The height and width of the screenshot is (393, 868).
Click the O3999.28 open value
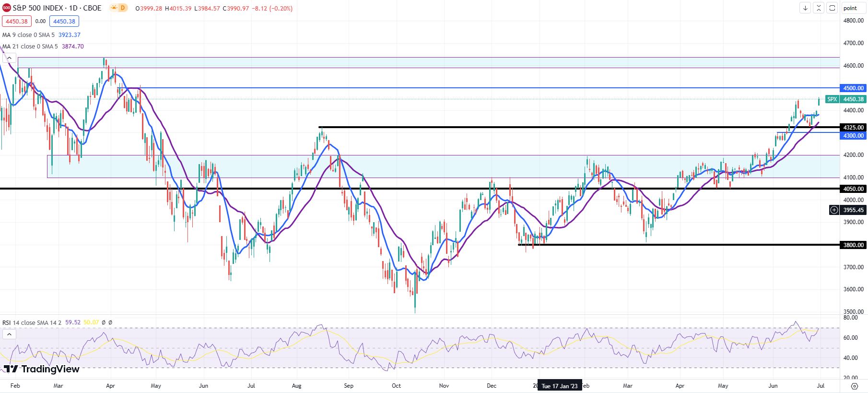pos(149,9)
